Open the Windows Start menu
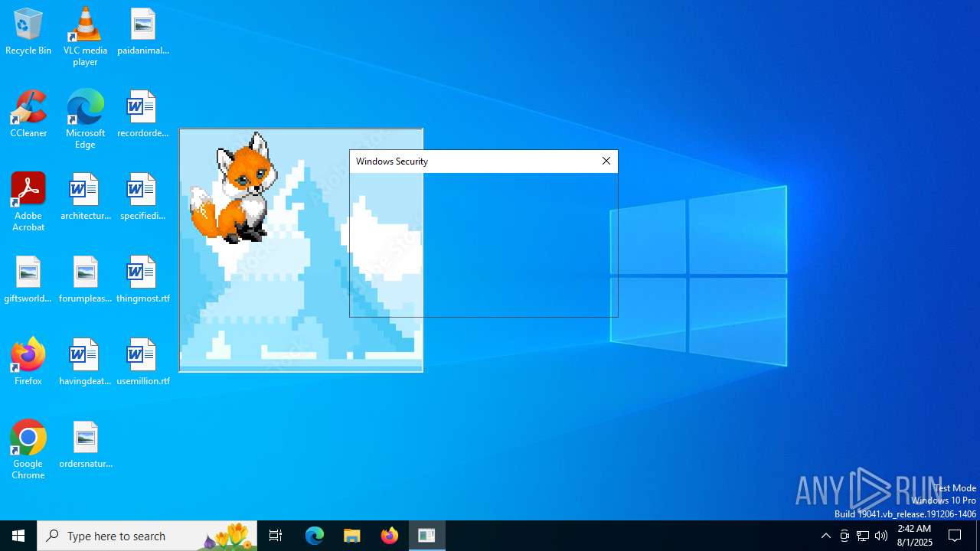Viewport: 980px width, 551px height. (x=18, y=536)
